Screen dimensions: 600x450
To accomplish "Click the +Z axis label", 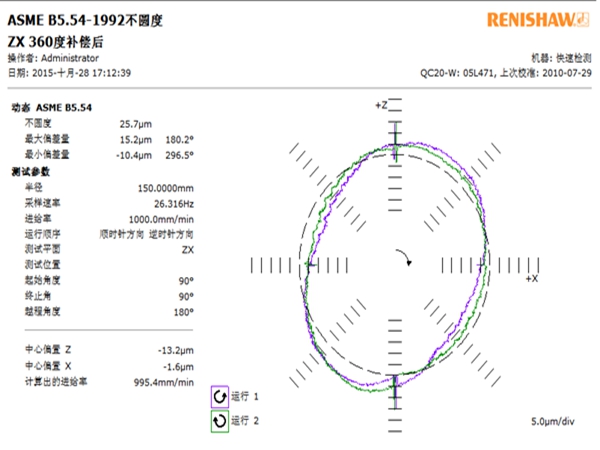I will (x=380, y=104).
